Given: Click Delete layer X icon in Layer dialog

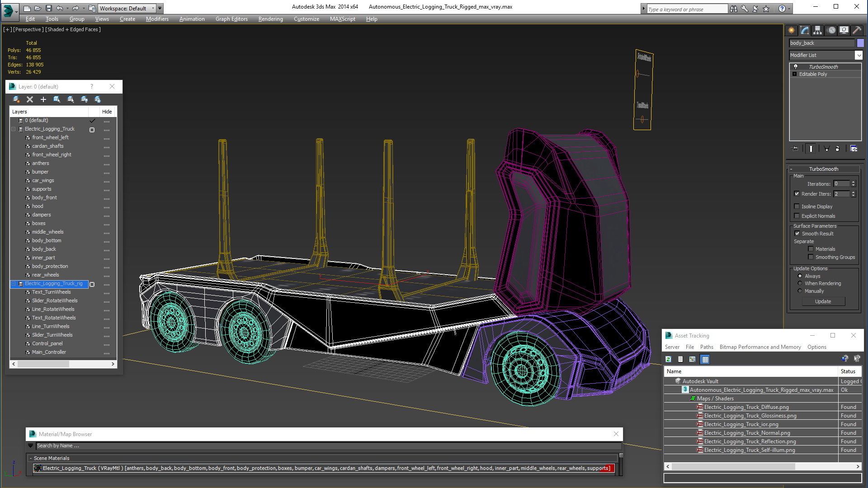Looking at the screenshot, I should (x=30, y=99).
